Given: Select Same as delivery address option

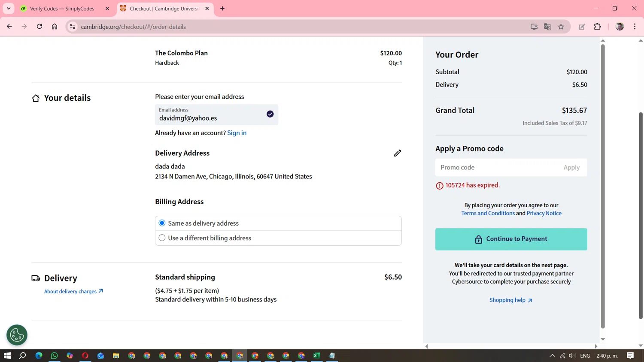Looking at the screenshot, I should tap(162, 223).
